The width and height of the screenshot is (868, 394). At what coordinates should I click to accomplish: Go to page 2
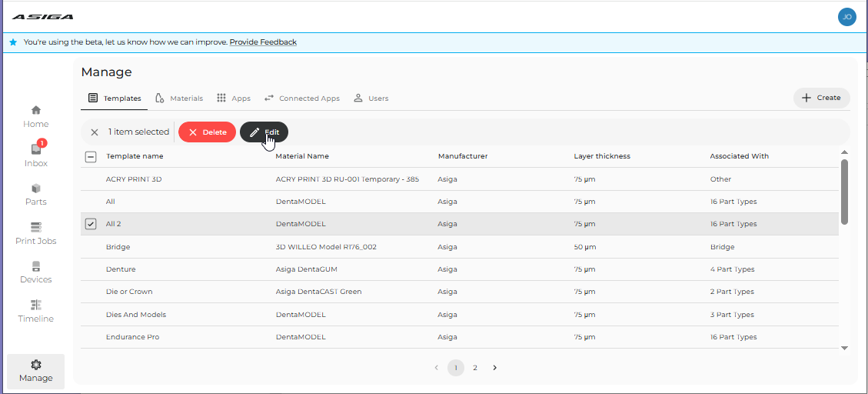475,367
